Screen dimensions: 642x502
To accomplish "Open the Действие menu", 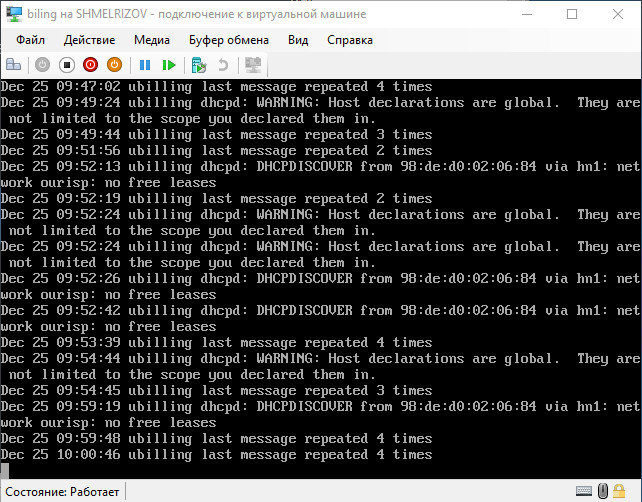I will 89,40.
